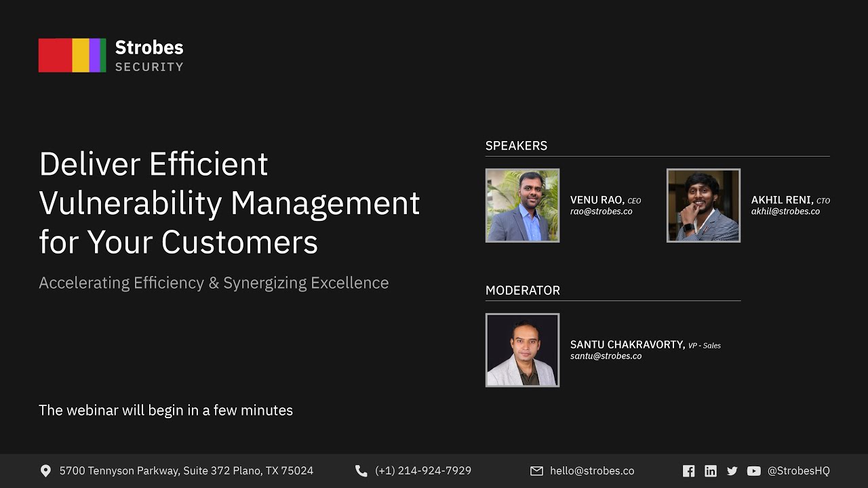Click the @StrobesHQ social handle

tap(798, 470)
